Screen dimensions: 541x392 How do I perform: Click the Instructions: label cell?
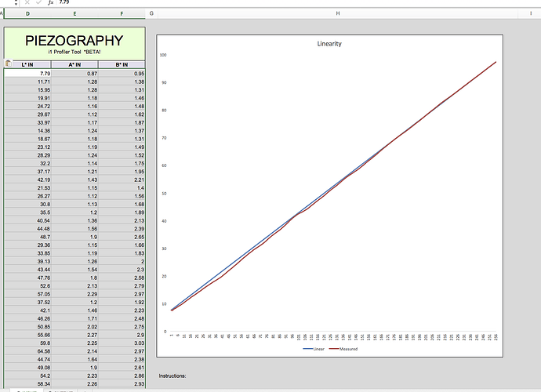[172, 376]
